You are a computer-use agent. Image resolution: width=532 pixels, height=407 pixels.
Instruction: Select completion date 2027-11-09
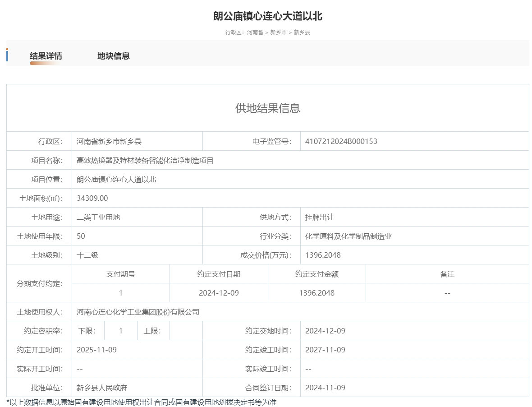click(x=325, y=350)
